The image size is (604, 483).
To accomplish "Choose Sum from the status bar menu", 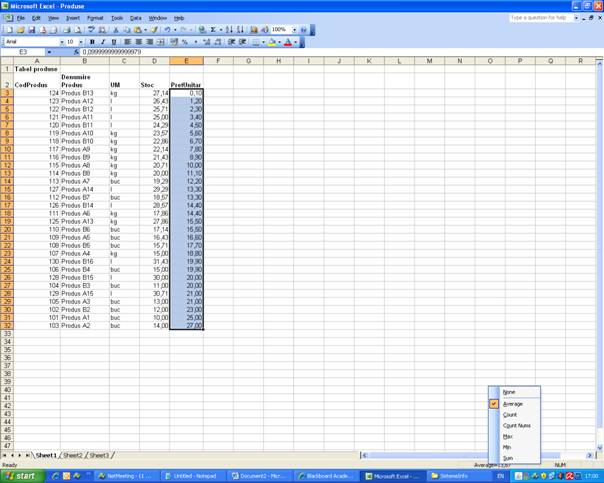I will [x=508, y=458].
